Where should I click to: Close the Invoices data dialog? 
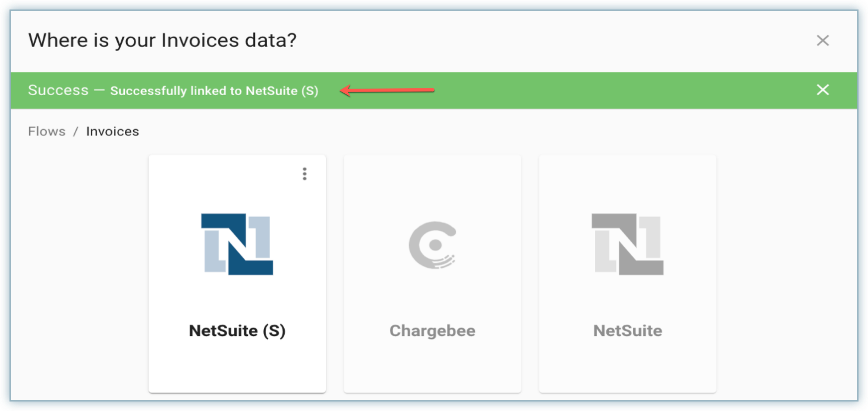click(x=822, y=41)
